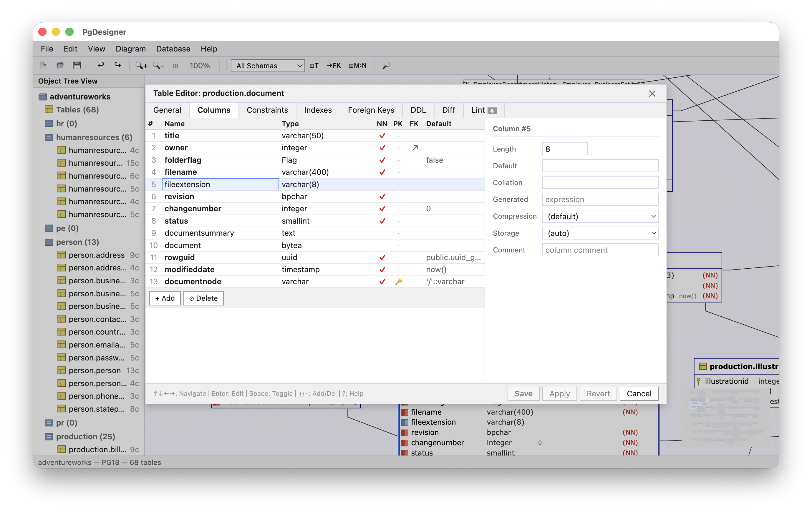Toggle the primary key on documentnode
812x512 pixels.
(399, 281)
